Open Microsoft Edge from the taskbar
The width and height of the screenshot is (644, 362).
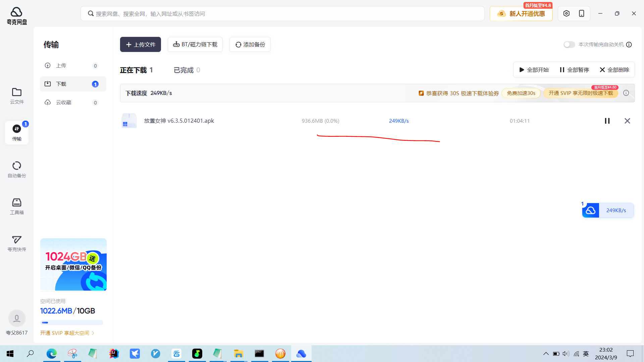[x=52, y=354]
